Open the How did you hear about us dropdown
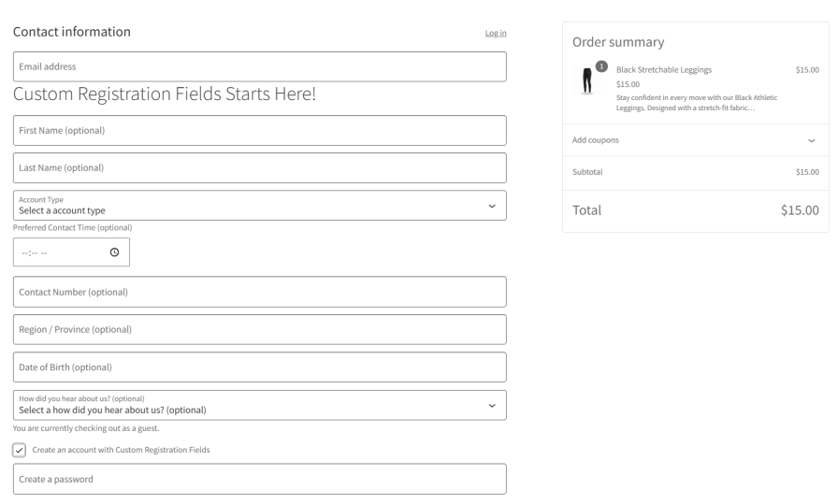Viewport: 838px width, 504px height. (x=260, y=405)
